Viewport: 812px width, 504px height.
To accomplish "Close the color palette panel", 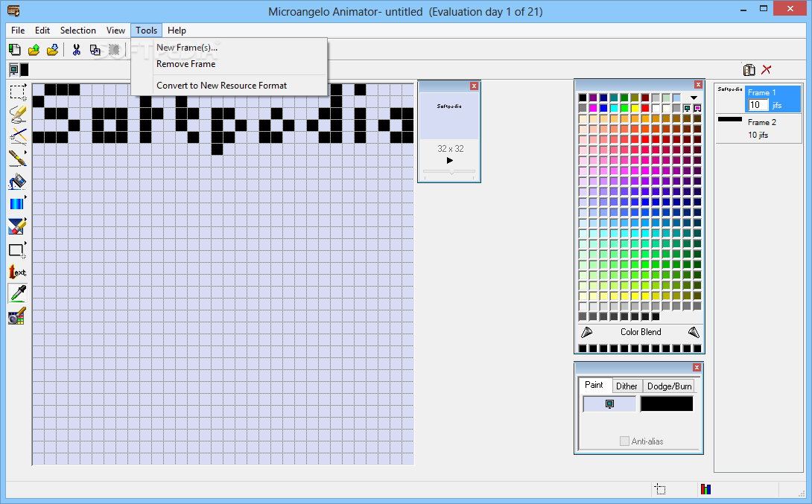I will pyautogui.click(x=698, y=85).
